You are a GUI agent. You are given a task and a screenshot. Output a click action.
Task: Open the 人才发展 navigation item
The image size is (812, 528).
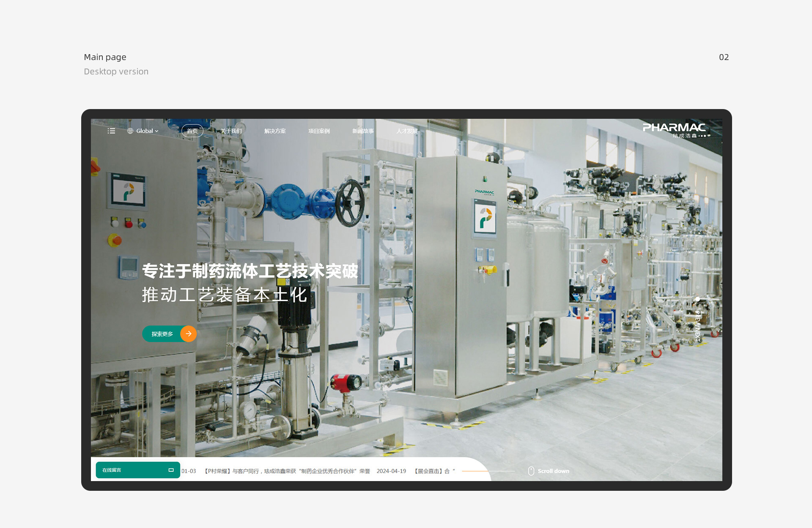(407, 131)
